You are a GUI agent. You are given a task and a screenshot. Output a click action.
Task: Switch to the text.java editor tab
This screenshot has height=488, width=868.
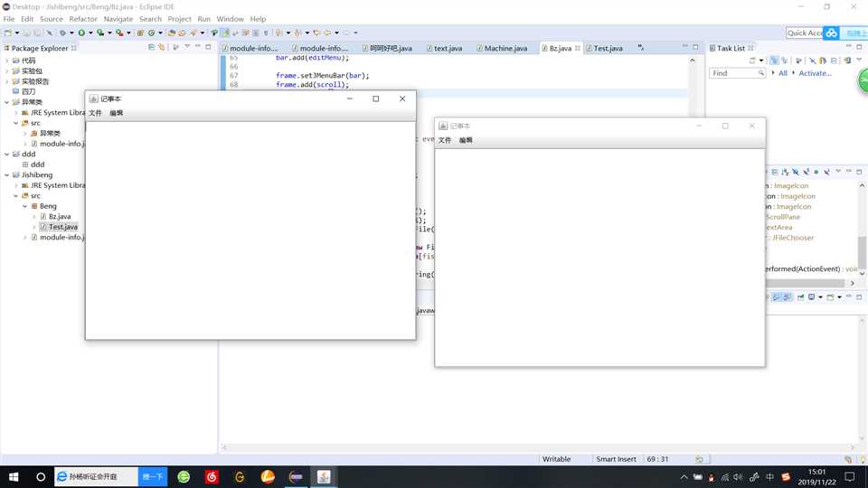pos(448,48)
